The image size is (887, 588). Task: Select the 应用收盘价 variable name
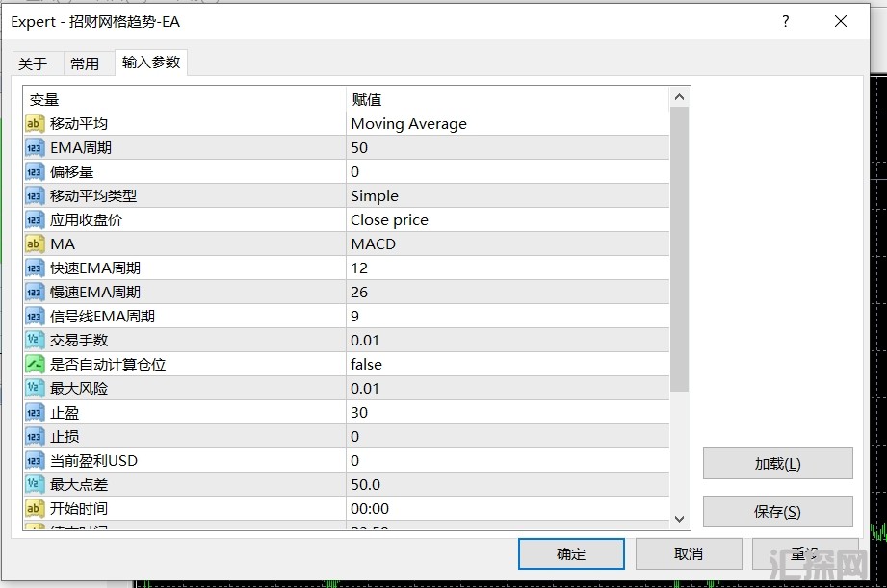(x=86, y=220)
